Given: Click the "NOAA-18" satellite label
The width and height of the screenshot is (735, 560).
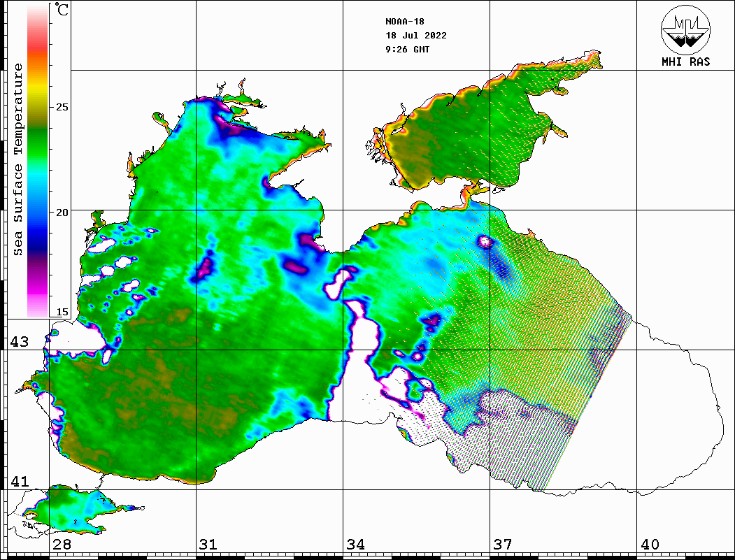Looking at the screenshot, I should (405, 22).
